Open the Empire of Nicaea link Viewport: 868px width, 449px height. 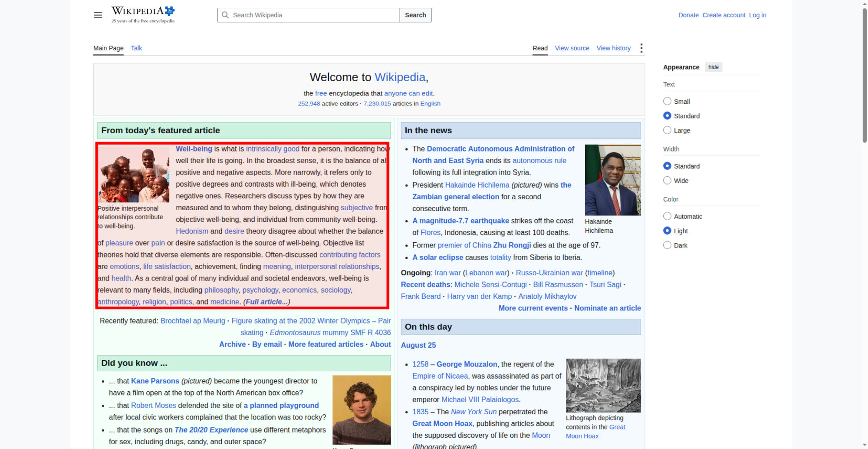440,376
